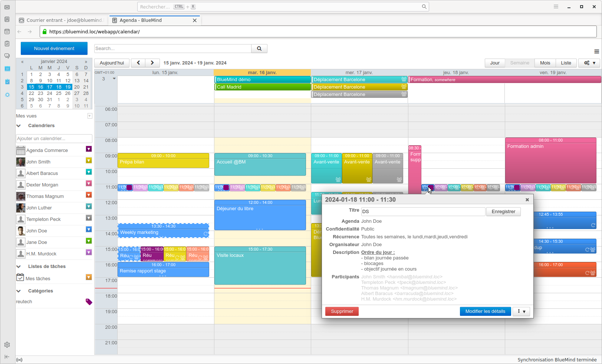The width and height of the screenshot is (602, 364).
Task: Click Modifier les détails button
Action: tap(485, 311)
